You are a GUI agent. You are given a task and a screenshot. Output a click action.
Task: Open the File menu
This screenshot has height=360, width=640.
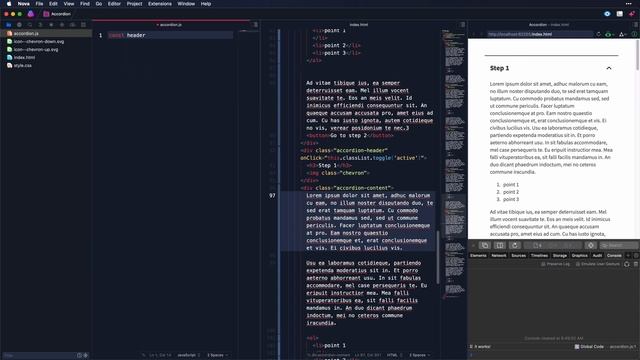coord(39,4)
